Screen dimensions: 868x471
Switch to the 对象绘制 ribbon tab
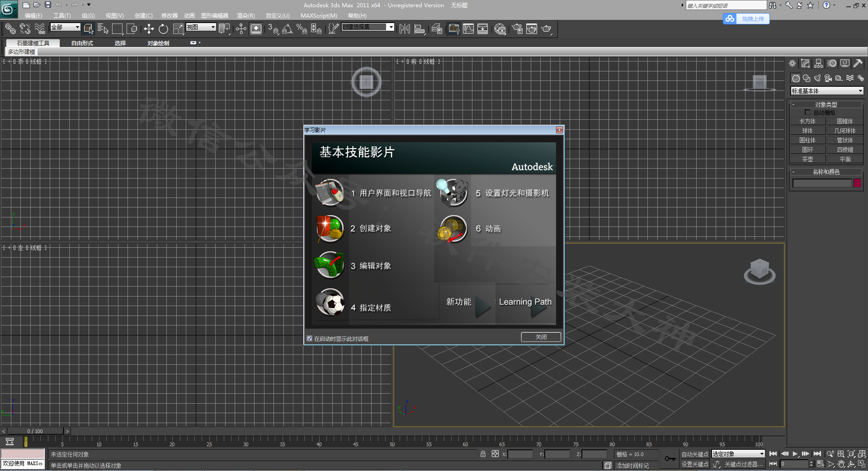pos(158,43)
